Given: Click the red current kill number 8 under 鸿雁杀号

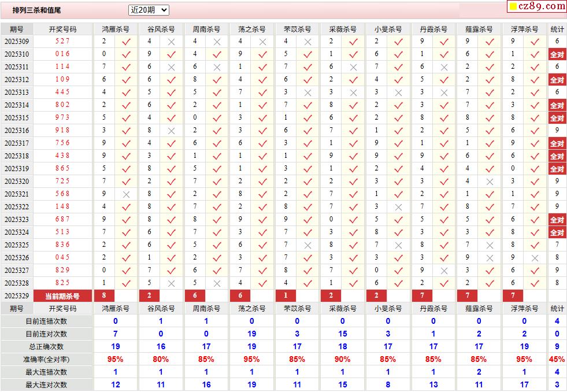Looking at the screenshot, I should pyautogui.click(x=104, y=296).
